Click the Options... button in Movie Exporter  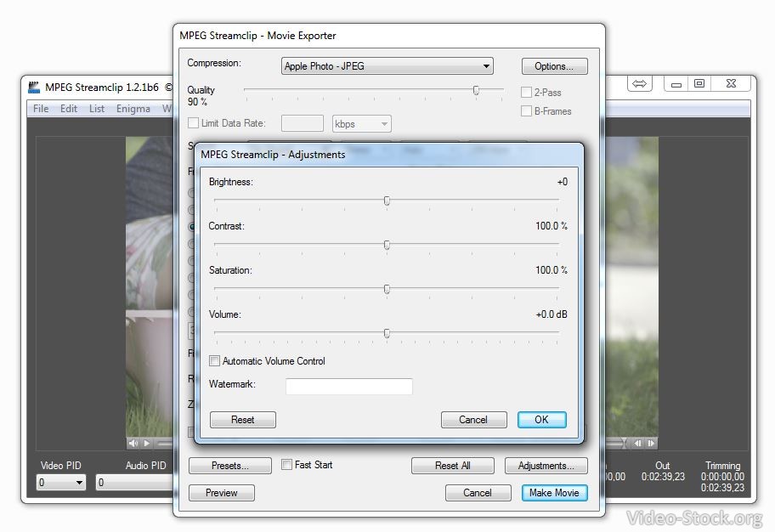[x=555, y=66]
